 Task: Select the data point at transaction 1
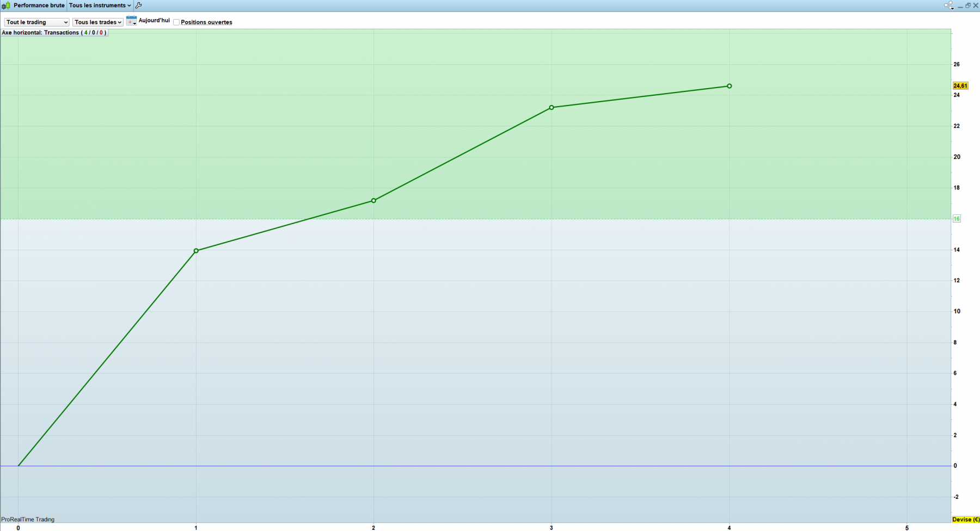coord(196,251)
